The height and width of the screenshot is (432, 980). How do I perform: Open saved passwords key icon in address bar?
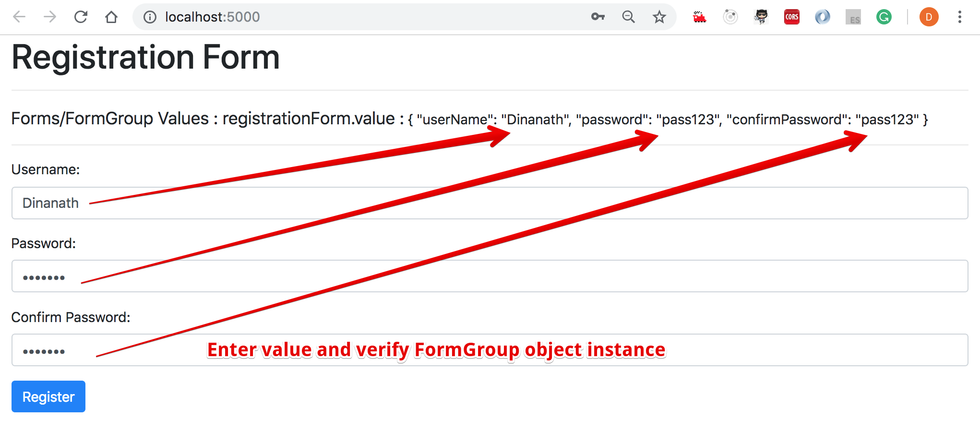(x=598, y=17)
